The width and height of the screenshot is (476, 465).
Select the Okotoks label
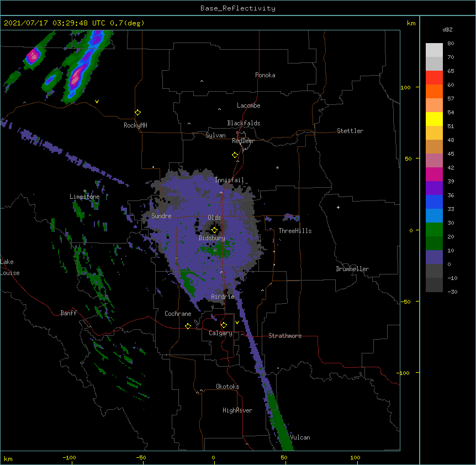pyautogui.click(x=228, y=387)
